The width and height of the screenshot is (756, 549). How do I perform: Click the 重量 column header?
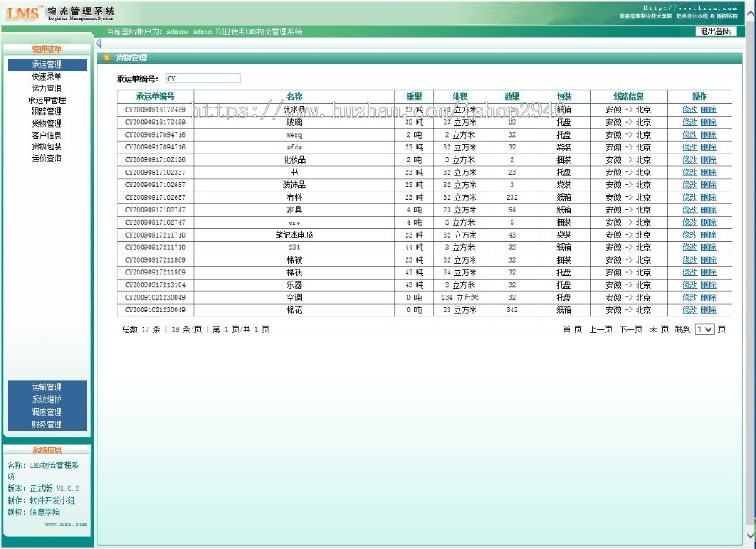pyautogui.click(x=414, y=97)
